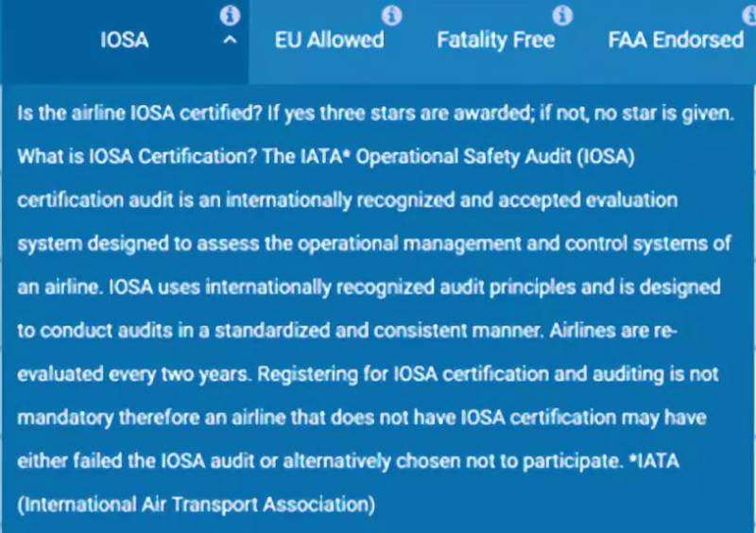Click the '(IOSA)' abbreviation in parentheses
The height and width of the screenshot is (533, 756).
tap(605, 157)
